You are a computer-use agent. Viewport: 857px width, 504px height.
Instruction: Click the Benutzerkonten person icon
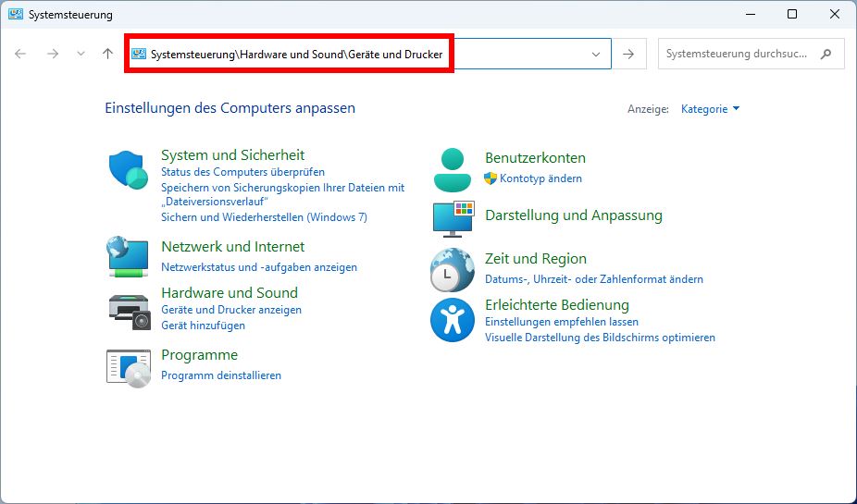tap(452, 169)
